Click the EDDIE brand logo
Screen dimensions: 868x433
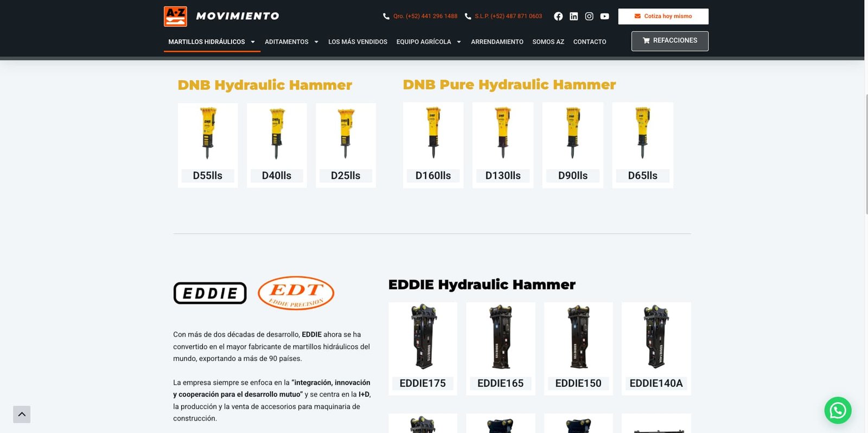pos(210,293)
